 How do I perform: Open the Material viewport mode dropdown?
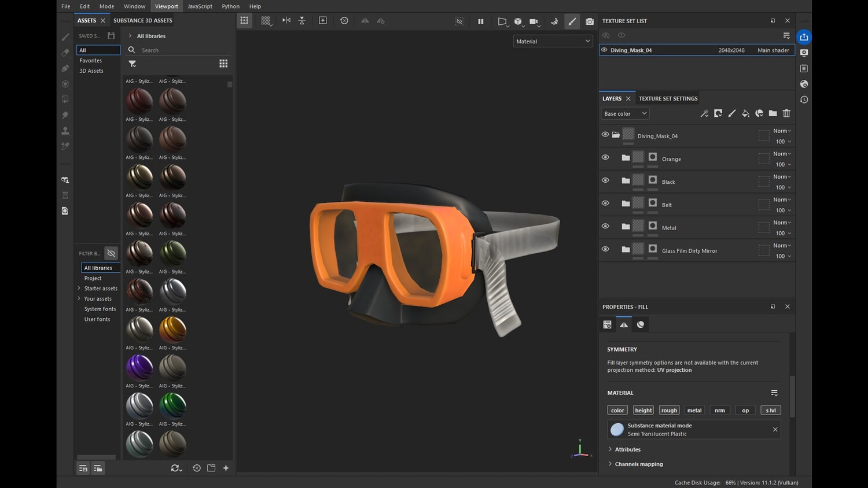point(553,42)
